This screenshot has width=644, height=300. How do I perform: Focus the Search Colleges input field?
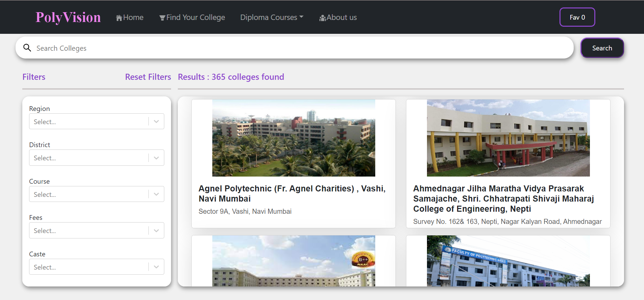tap(297, 48)
